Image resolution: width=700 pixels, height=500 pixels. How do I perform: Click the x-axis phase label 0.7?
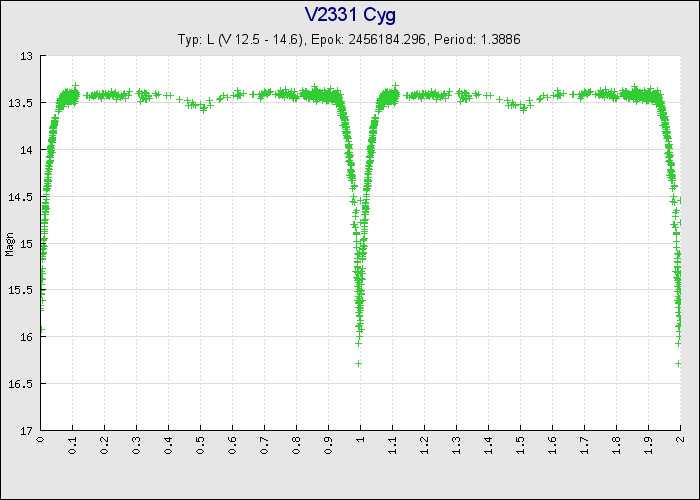[x=265, y=445]
